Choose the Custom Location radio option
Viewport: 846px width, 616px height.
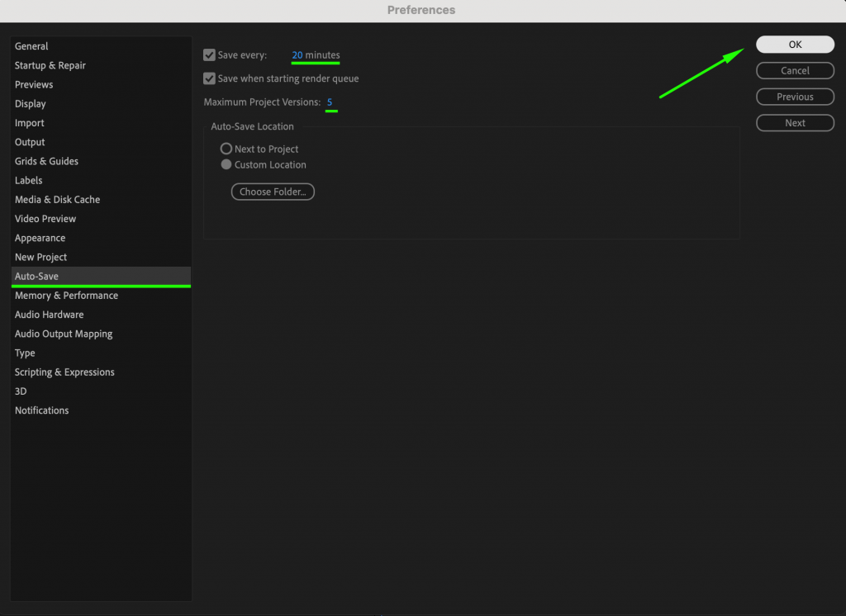(x=226, y=165)
